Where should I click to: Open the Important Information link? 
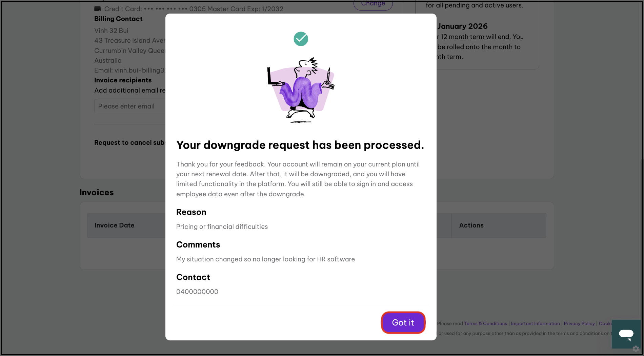coord(535,323)
